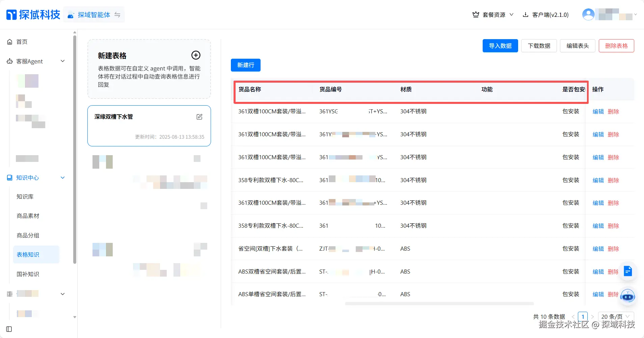Image resolution: width=644 pixels, height=338 pixels.
Task: Go to previous page arrow
Action: tap(573, 317)
